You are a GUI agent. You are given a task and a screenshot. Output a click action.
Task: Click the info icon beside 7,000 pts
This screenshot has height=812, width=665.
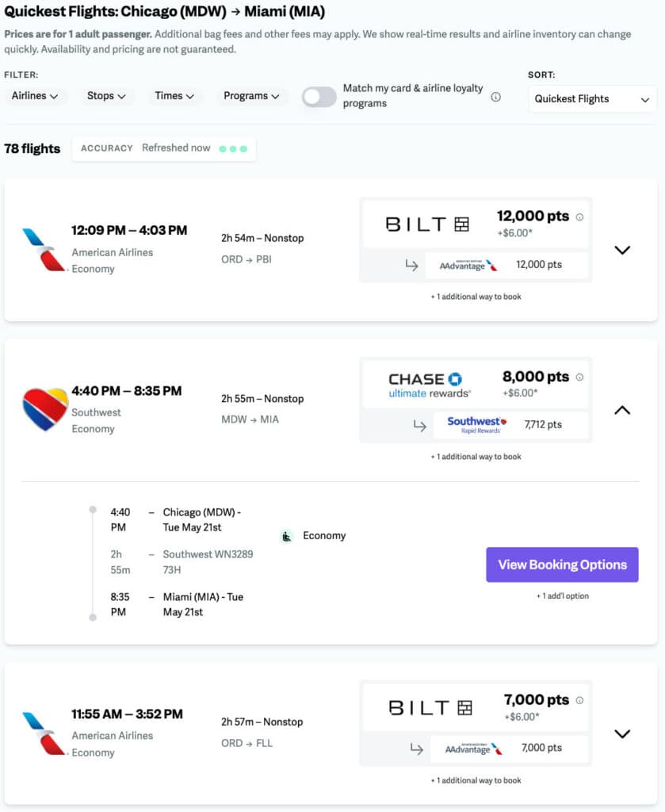(579, 700)
